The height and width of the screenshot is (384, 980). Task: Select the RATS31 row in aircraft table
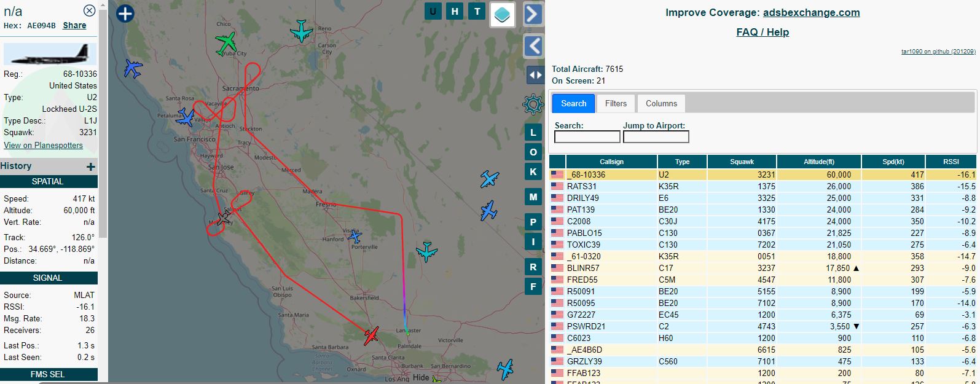(x=763, y=186)
